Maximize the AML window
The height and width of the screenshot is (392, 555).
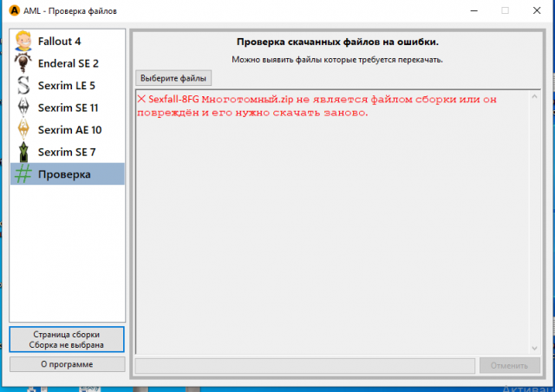click(x=505, y=10)
